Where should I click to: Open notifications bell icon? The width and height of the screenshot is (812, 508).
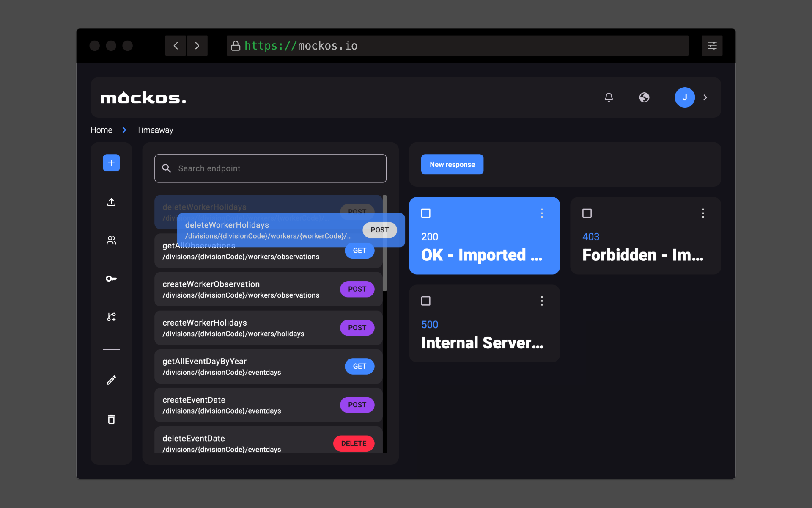click(609, 97)
